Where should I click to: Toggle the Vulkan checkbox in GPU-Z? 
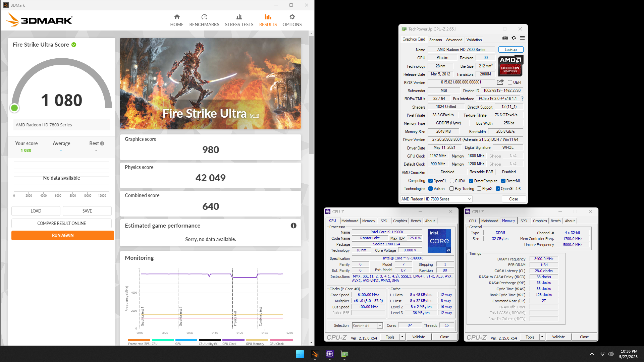click(x=430, y=189)
